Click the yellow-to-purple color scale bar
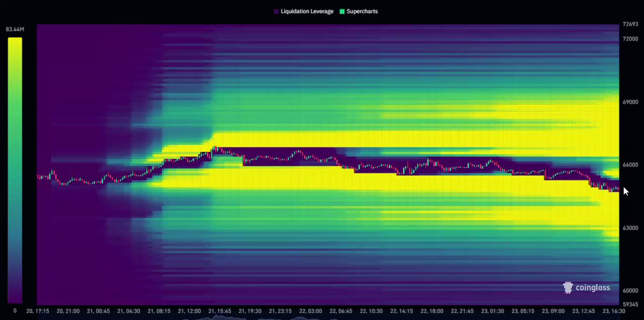The height and width of the screenshot is (320, 644). click(15, 170)
